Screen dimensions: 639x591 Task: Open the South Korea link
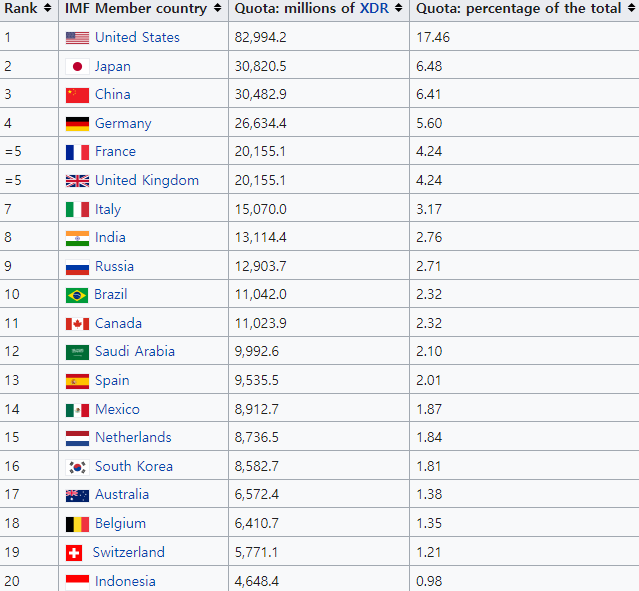(134, 466)
